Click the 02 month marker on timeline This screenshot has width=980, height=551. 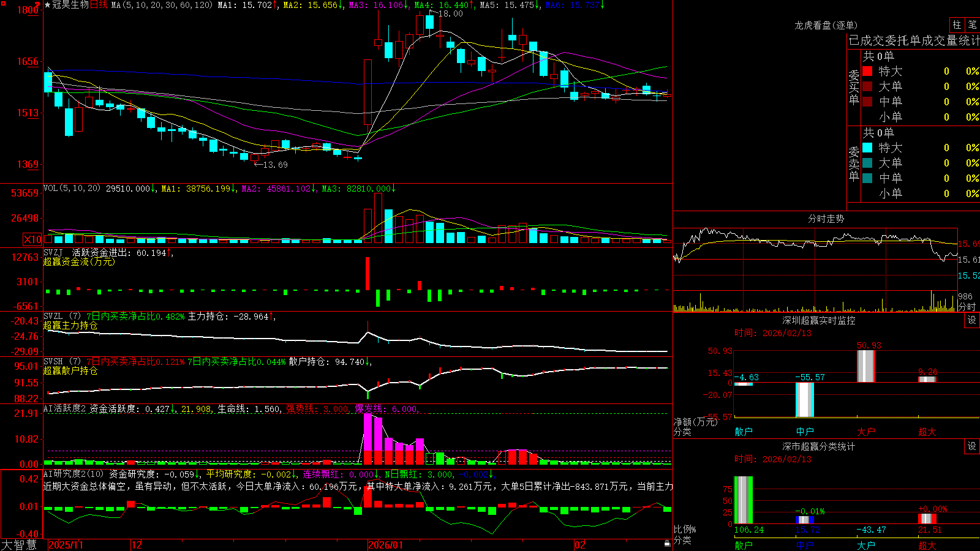580,545
